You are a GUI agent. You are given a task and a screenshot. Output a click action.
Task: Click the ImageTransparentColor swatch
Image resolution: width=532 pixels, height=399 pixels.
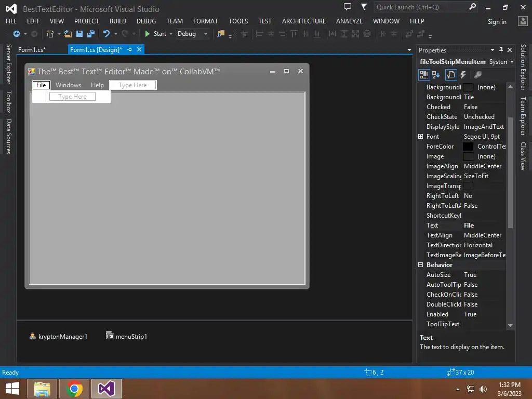(468, 186)
